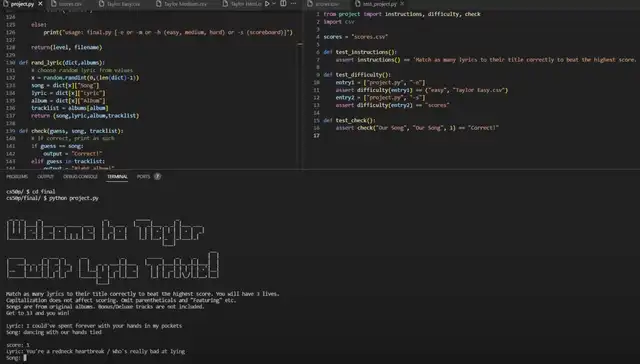Open the Output panel tab

(45, 177)
